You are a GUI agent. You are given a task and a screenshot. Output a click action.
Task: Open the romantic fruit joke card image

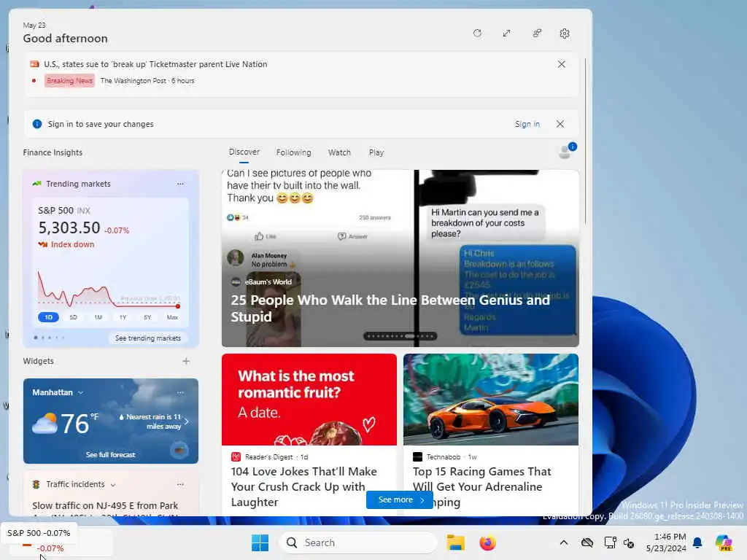(309, 400)
